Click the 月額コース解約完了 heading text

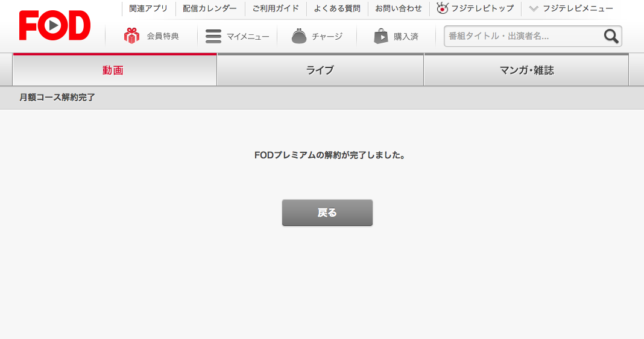pos(57,97)
